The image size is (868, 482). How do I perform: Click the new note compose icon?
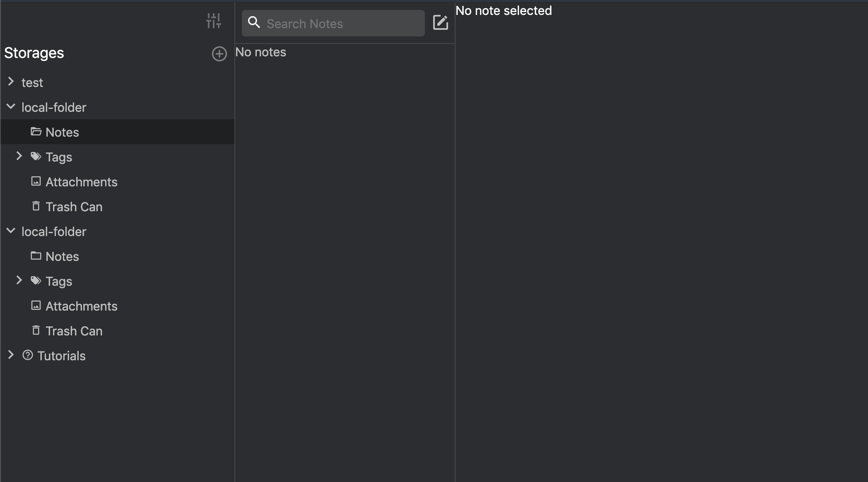pyautogui.click(x=440, y=23)
